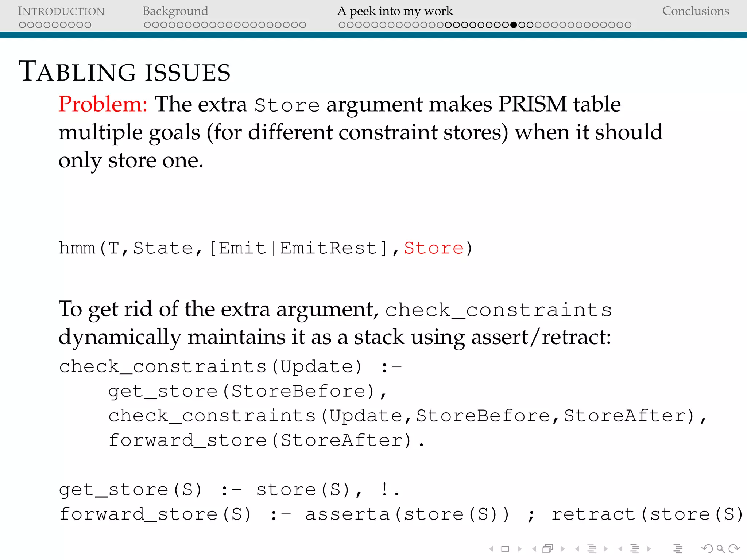The image size is (747, 560).
Task: Click the red 'Problem:' label
Action: (103, 105)
